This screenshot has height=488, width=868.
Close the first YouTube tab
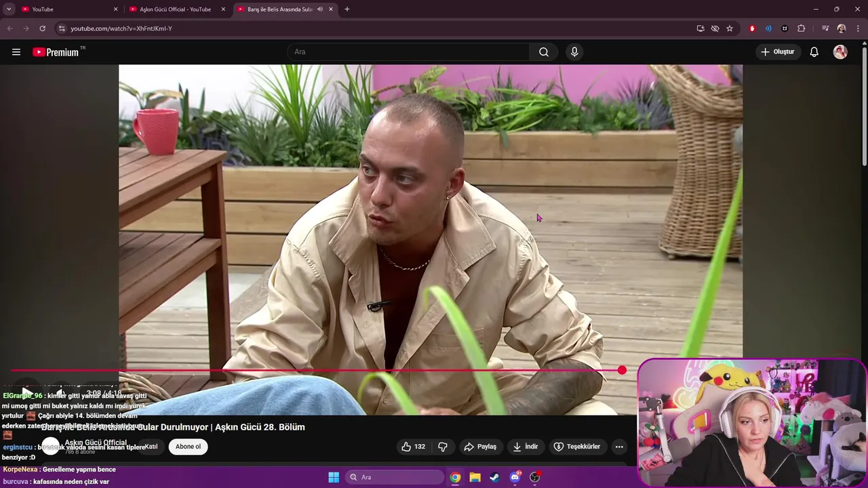[x=115, y=9]
